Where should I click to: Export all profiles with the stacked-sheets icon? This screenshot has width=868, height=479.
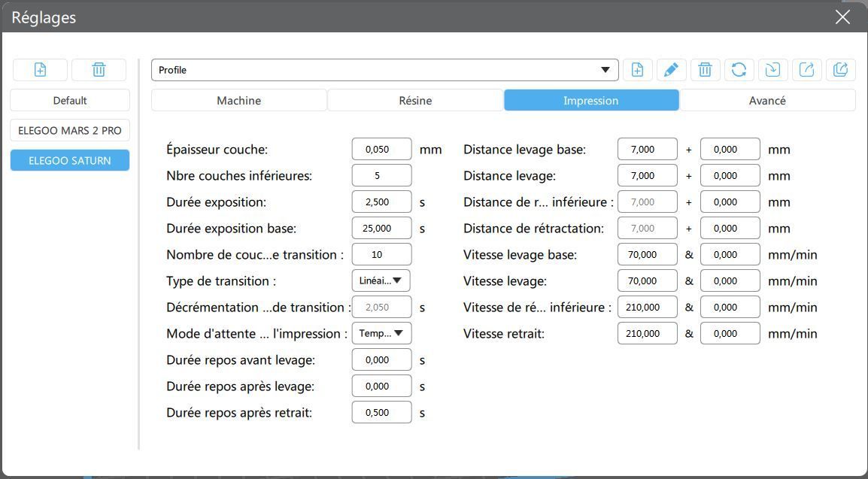pyautogui.click(x=840, y=70)
